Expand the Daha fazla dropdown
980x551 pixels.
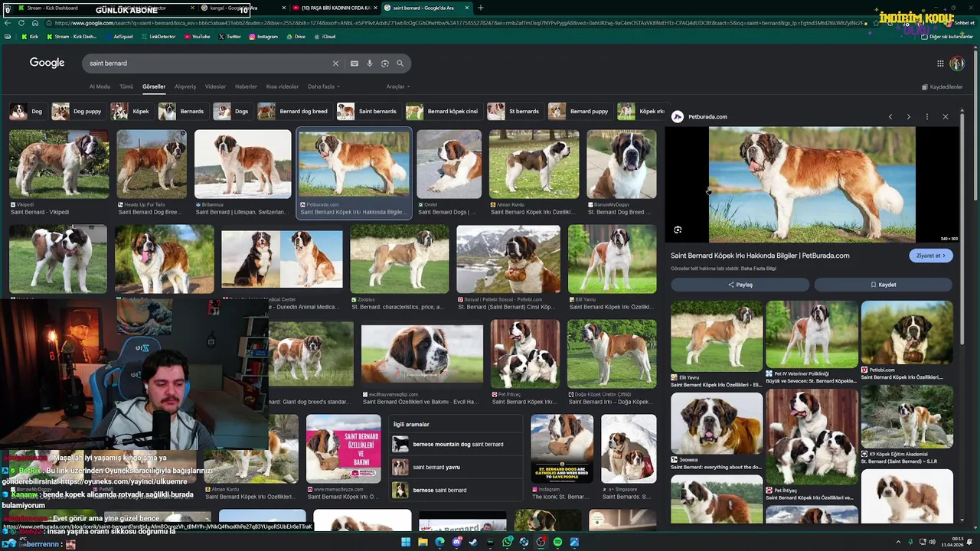323,86
